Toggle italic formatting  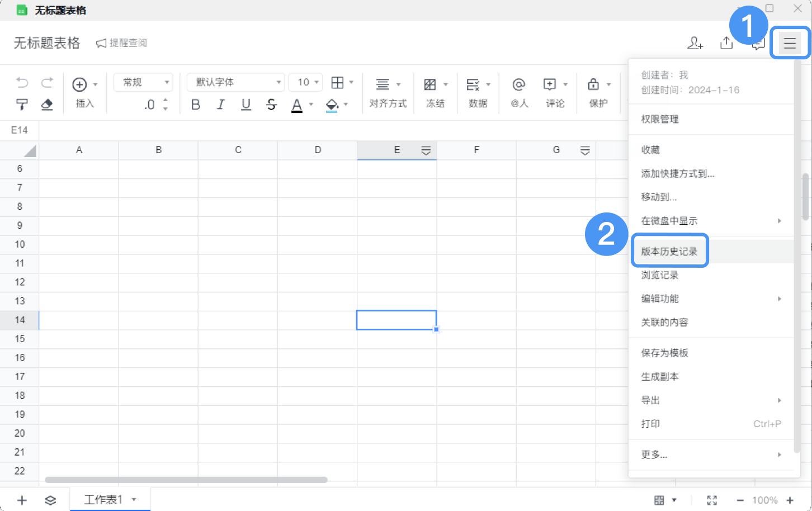click(x=221, y=105)
